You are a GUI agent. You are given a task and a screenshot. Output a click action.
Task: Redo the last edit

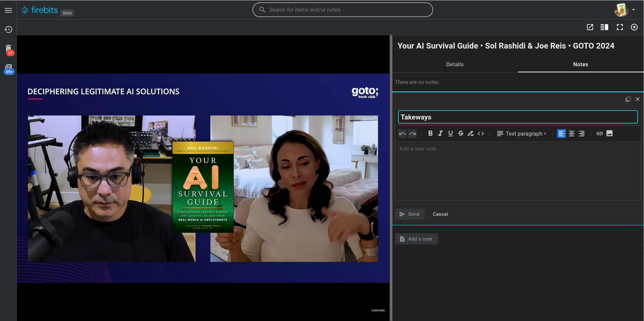click(412, 134)
